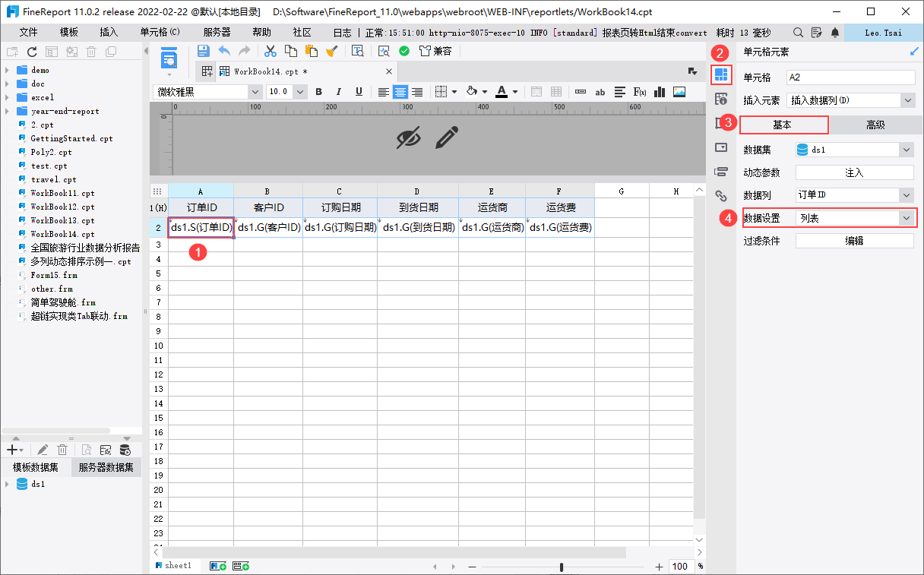Open the 帮助 menu
The image size is (924, 575).
(x=261, y=33)
